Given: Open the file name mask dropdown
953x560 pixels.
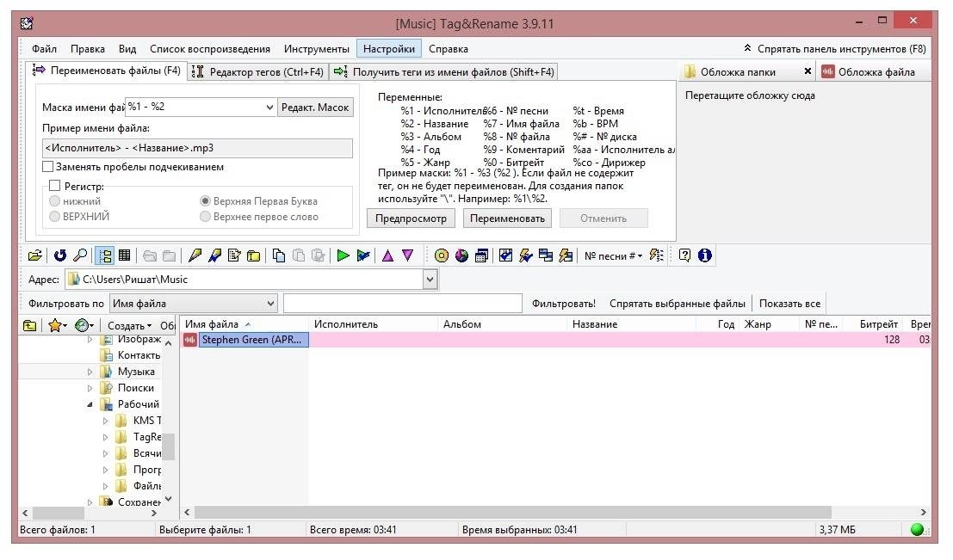Looking at the screenshot, I should coord(269,107).
